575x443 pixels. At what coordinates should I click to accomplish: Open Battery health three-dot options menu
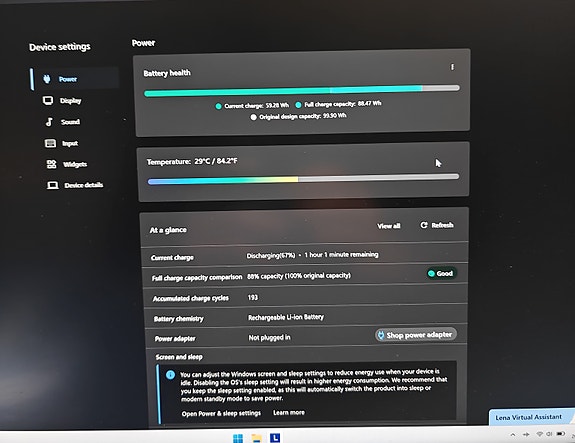(x=452, y=67)
